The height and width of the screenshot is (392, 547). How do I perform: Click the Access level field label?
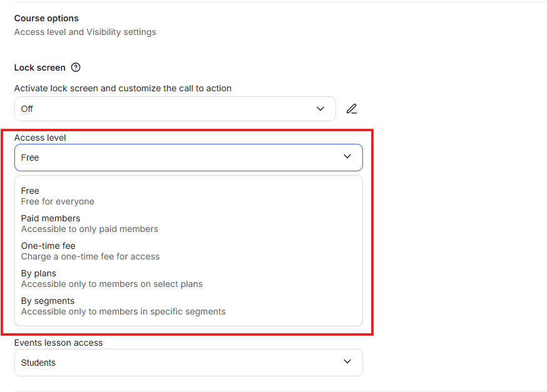(x=40, y=138)
